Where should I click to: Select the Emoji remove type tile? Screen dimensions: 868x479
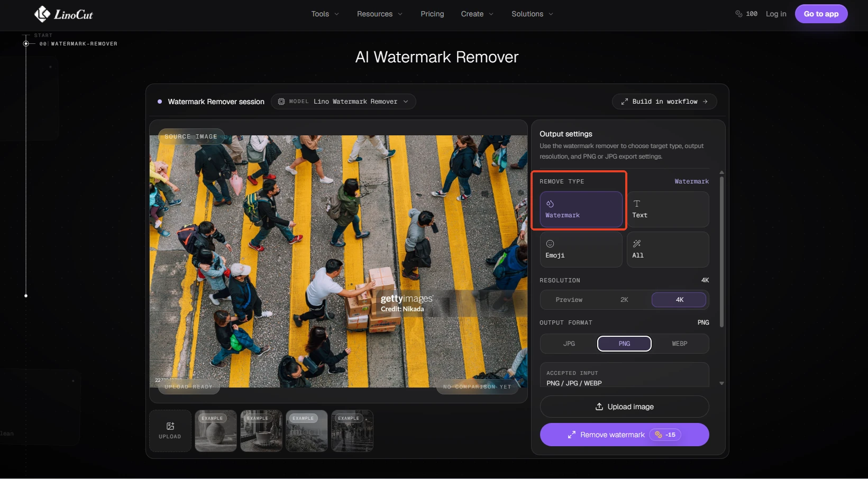pos(581,250)
